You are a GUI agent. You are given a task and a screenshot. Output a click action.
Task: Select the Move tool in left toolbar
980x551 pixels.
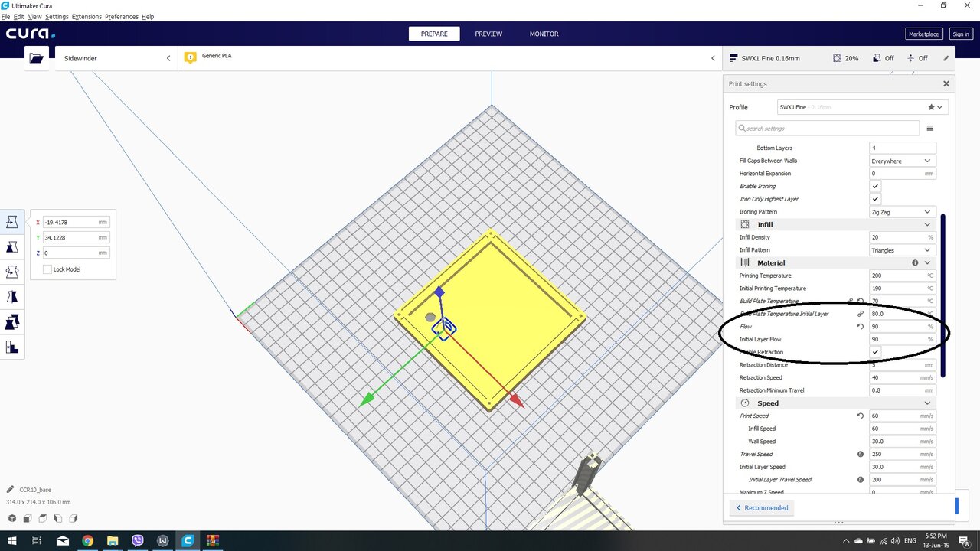coord(12,222)
